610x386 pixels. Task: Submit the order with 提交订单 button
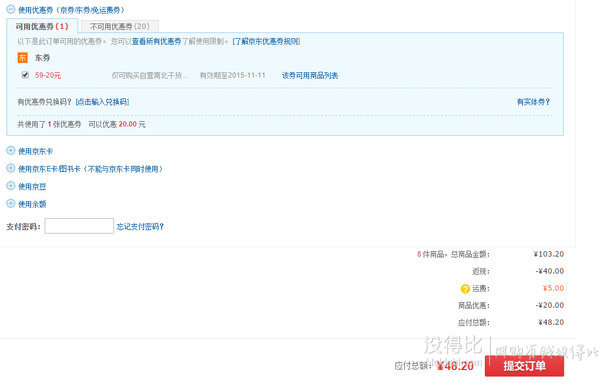tap(524, 366)
